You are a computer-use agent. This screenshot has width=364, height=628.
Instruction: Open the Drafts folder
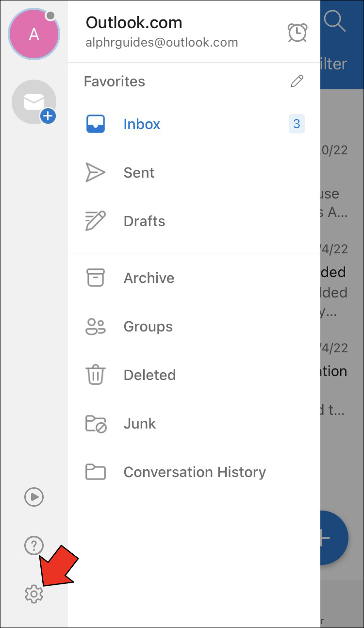click(x=144, y=221)
